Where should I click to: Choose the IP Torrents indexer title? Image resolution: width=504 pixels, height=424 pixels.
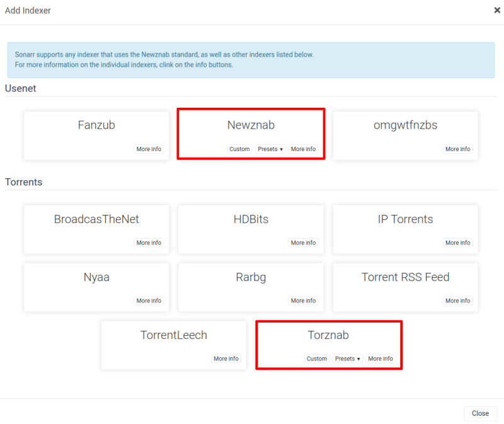pos(405,219)
